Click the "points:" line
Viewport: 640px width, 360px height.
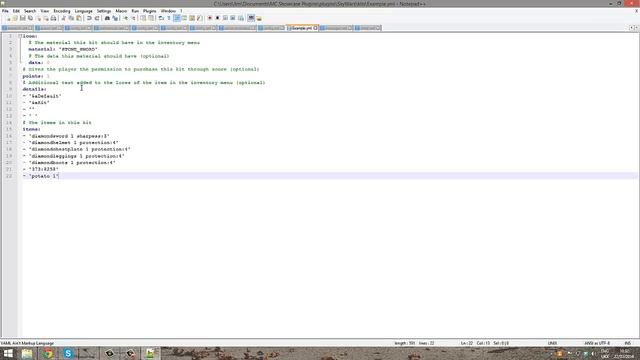coord(36,76)
